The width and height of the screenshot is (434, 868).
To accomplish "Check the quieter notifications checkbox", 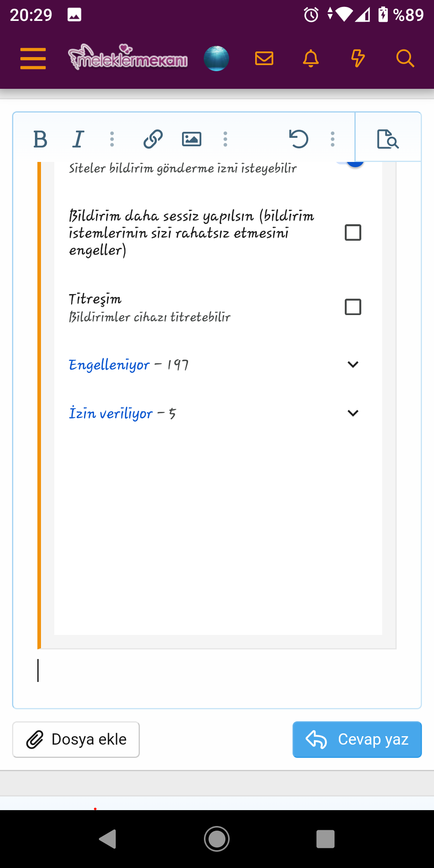I will point(353,233).
